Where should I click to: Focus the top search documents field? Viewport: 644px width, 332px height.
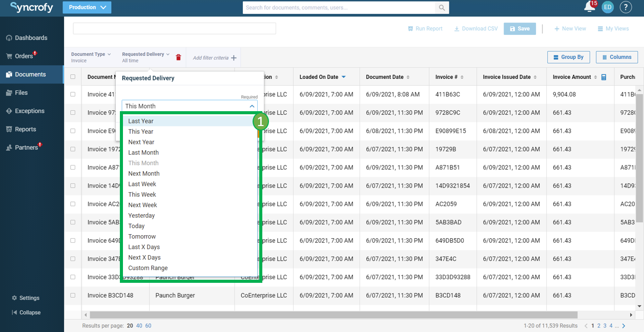[x=340, y=8]
